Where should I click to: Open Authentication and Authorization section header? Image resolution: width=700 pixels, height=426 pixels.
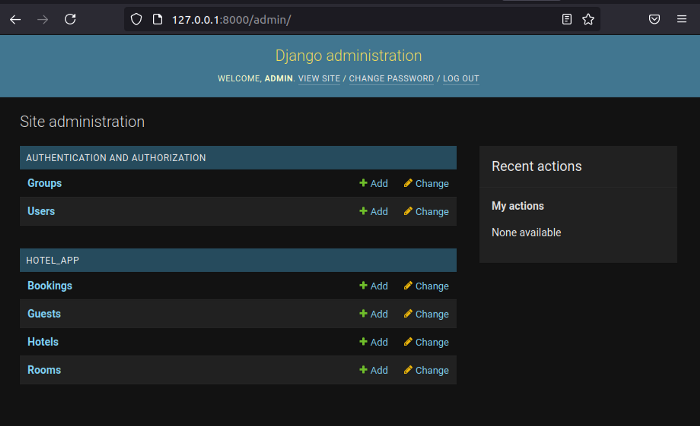point(116,158)
